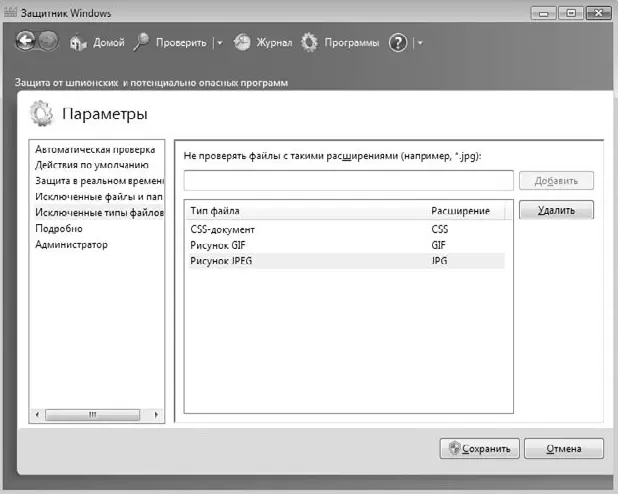Image resolution: width=618 pixels, height=494 pixels.
Task: Click the file extension input field
Action: (348, 181)
